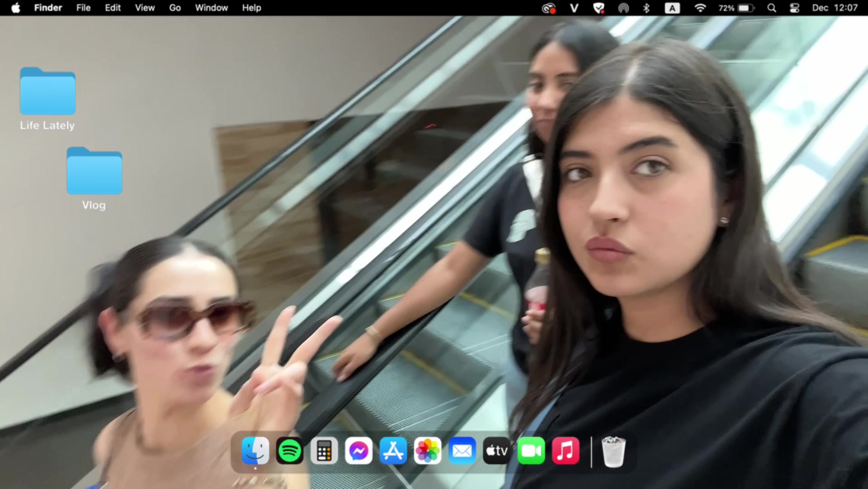Open the Finder app menu
The height and width of the screenshot is (489, 868).
pos(48,8)
